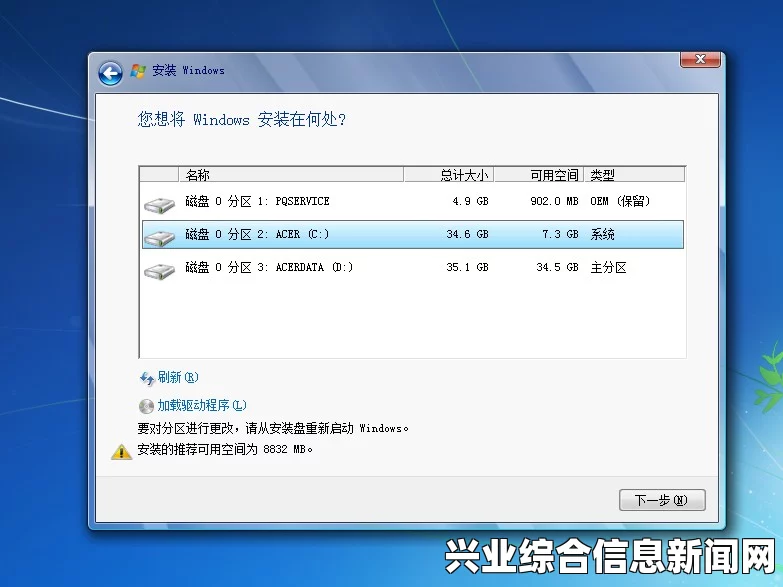Viewport: 783px width, 587px height.
Task: Click the blue back arrow button
Action: (x=110, y=74)
